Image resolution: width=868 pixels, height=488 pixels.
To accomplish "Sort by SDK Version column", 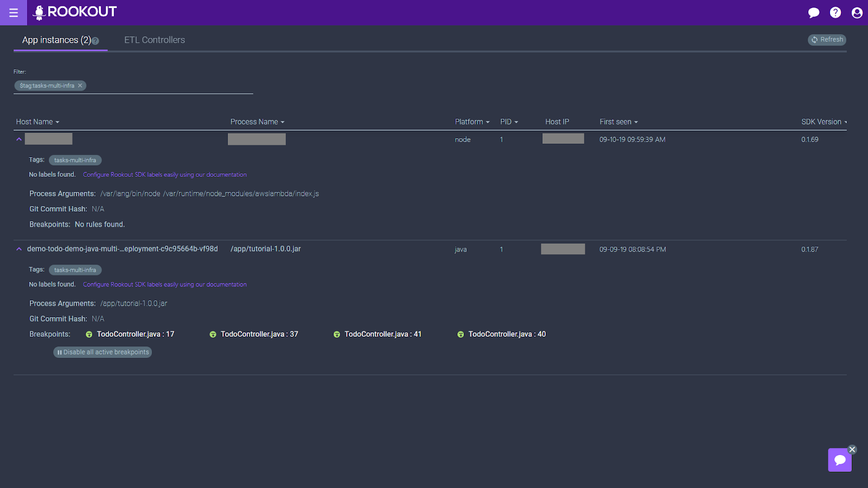I will pyautogui.click(x=824, y=122).
